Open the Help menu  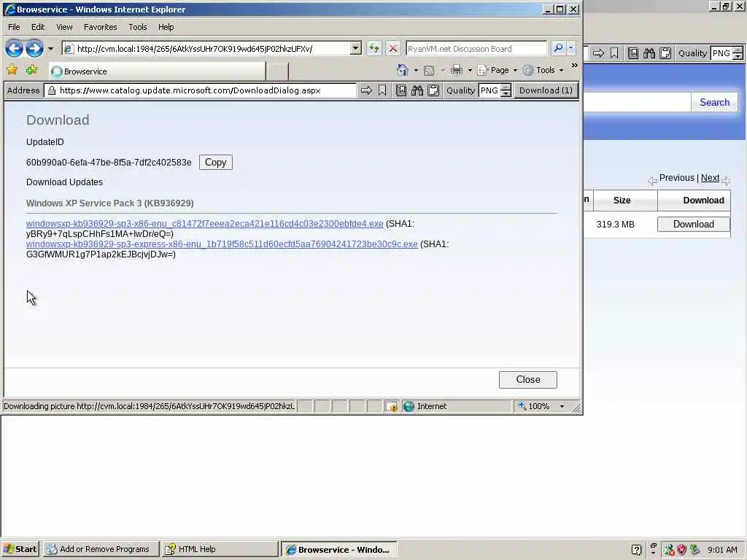point(166,27)
